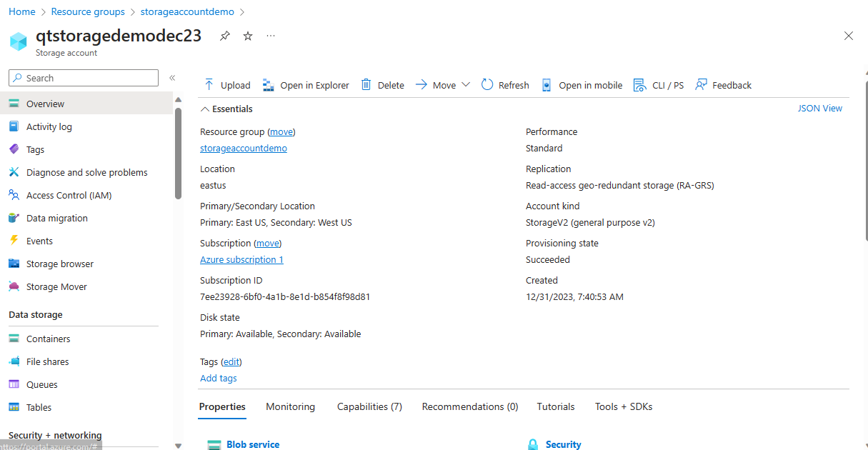
Task: Click the Open in mobile phone icon
Action: [x=547, y=85]
